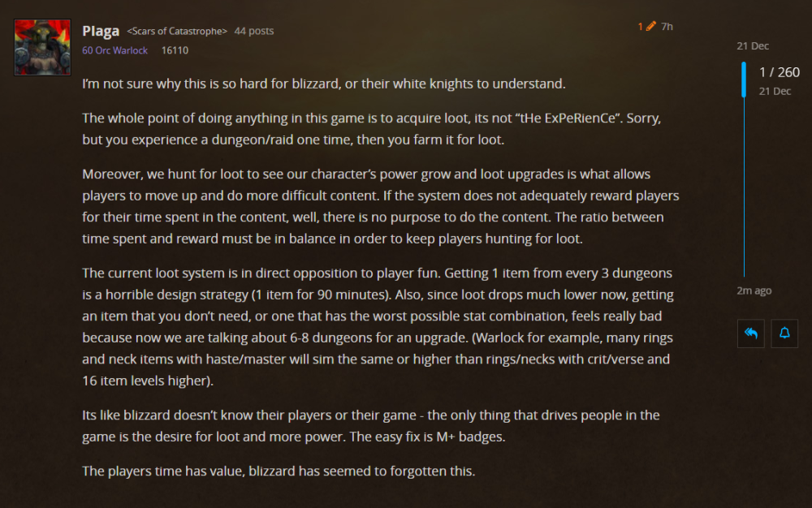Toggle the notification bell icon

tap(784, 334)
